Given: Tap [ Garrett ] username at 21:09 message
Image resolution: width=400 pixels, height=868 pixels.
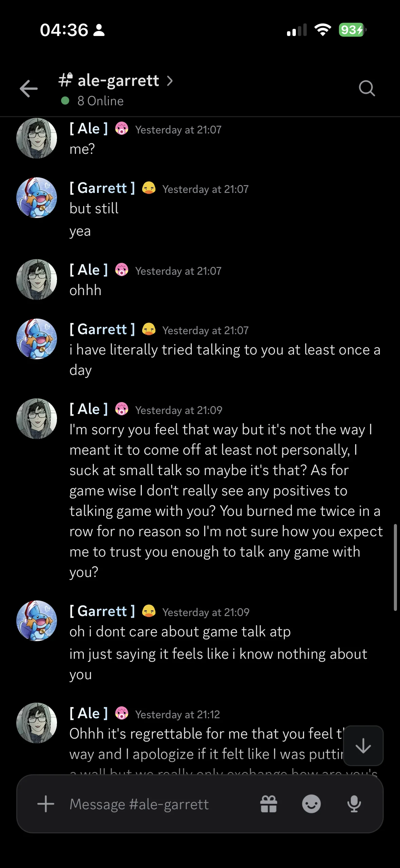Looking at the screenshot, I should tap(102, 611).
